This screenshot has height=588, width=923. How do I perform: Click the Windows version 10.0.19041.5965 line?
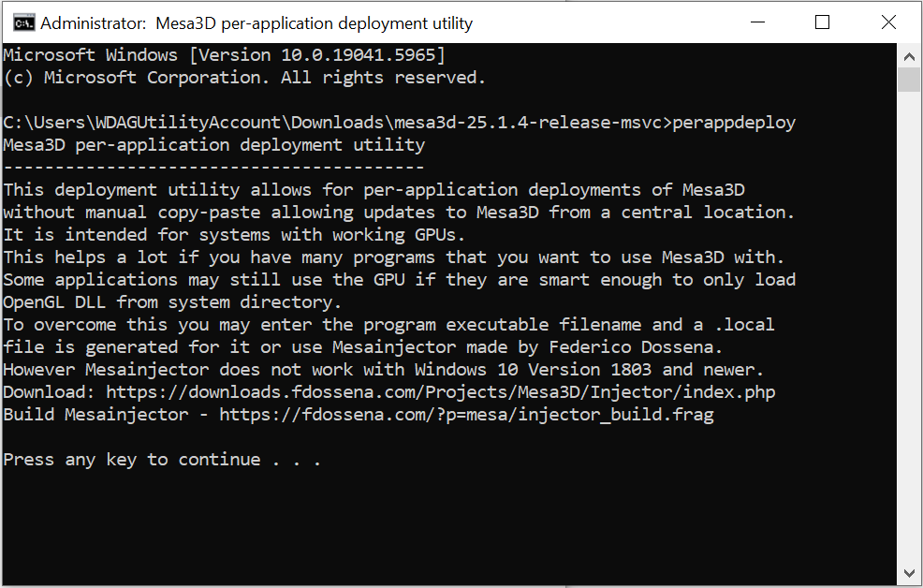click(x=224, y=55)
